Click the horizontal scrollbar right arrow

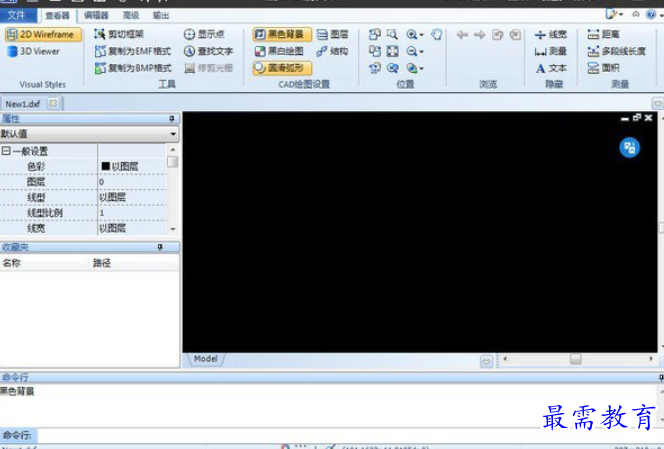coord(651,359)
